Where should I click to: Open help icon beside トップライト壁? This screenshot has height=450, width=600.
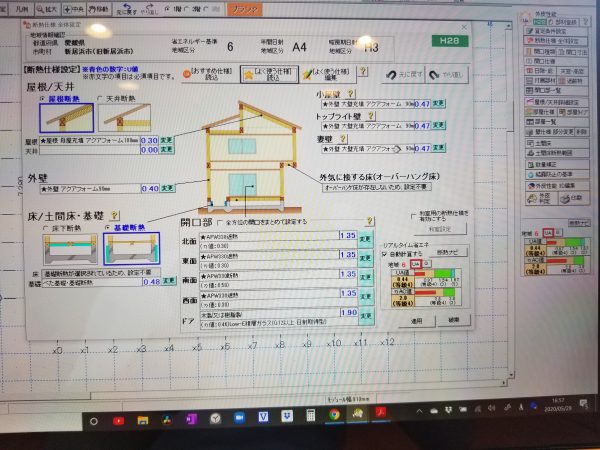[370, 115]
